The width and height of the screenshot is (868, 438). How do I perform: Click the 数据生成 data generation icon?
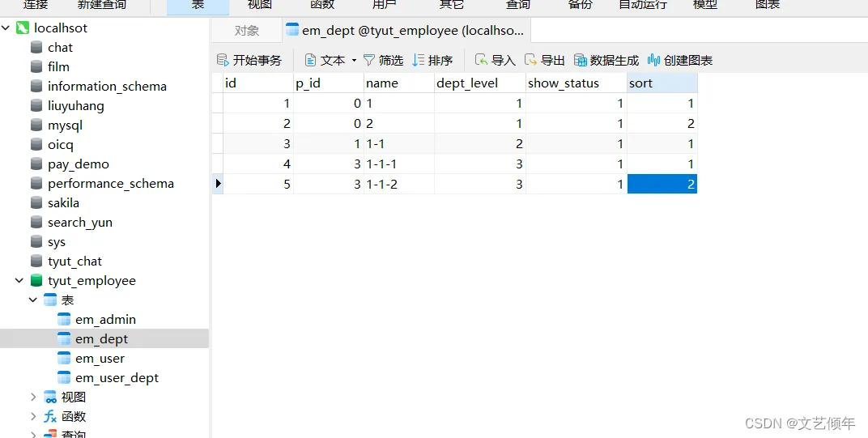[580, 61]
